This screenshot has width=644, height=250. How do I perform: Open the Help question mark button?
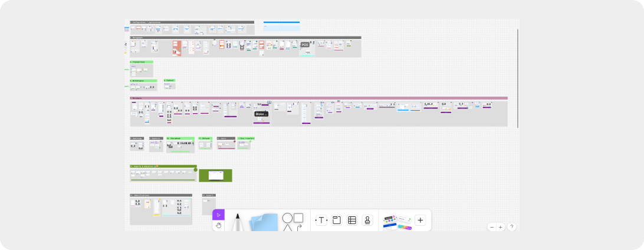[511, 227]
